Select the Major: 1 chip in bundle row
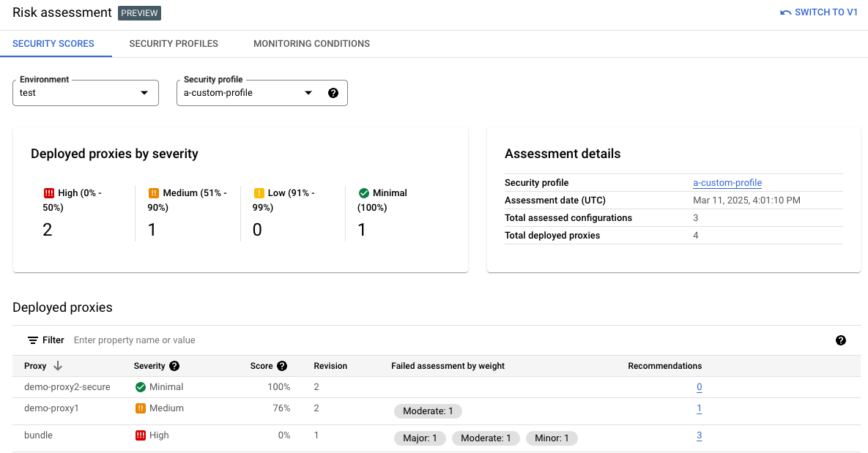 (420, 438)
